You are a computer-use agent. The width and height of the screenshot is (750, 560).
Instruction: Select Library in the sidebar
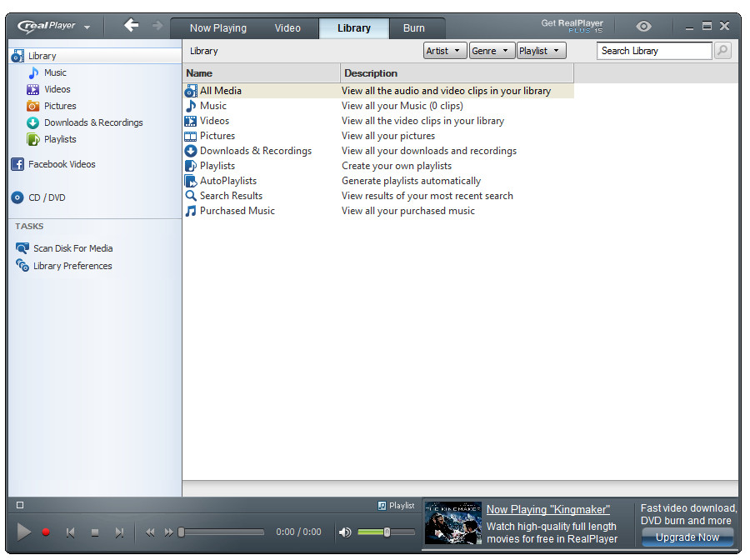[95, 56]
